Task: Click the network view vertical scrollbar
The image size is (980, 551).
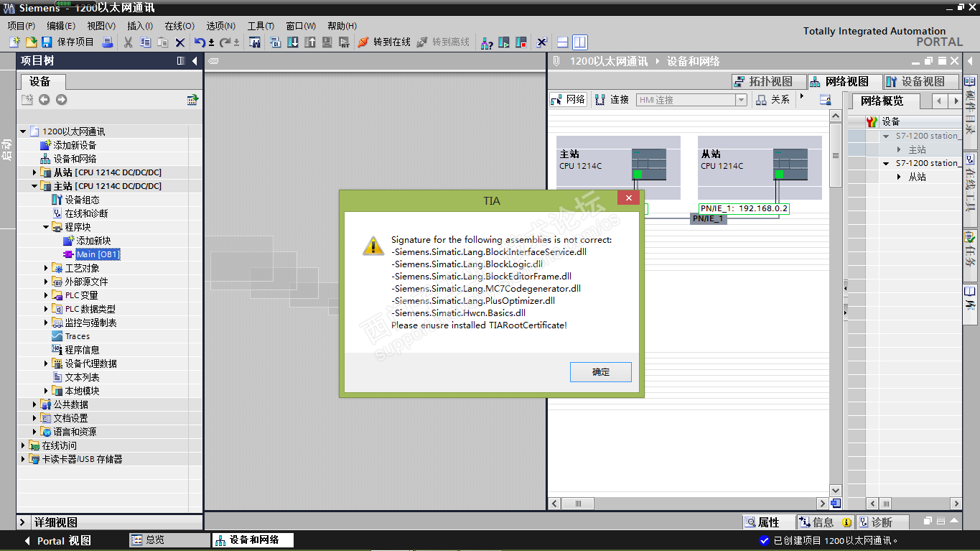Action: pyautogui.click(x=835, y=155)
